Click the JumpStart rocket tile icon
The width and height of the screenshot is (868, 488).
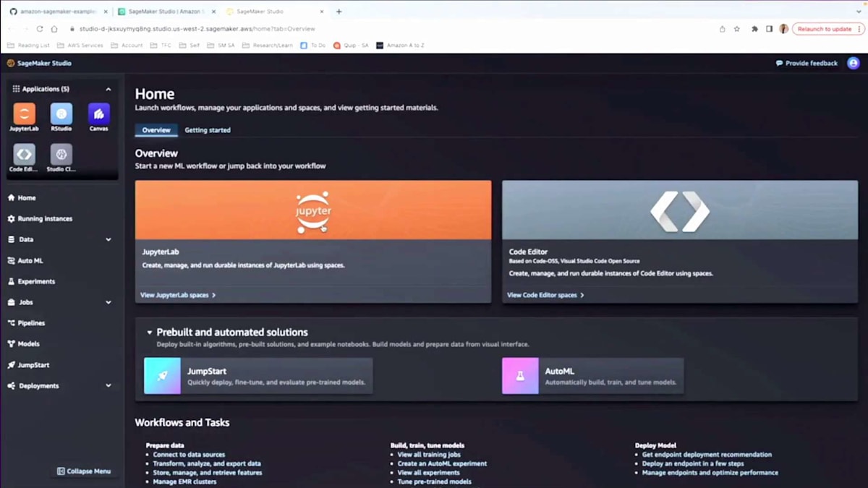coord(162,376)
